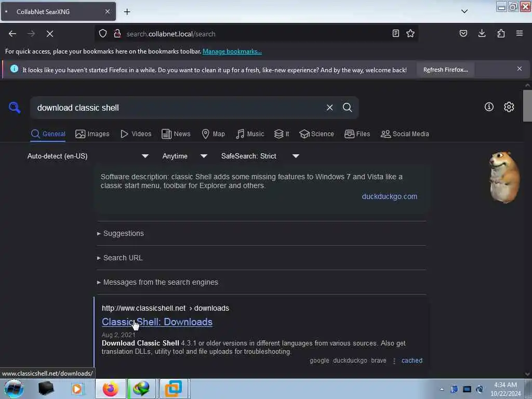Switch to the Videos tab
532x399 pixels.
[x=136, y=134]
